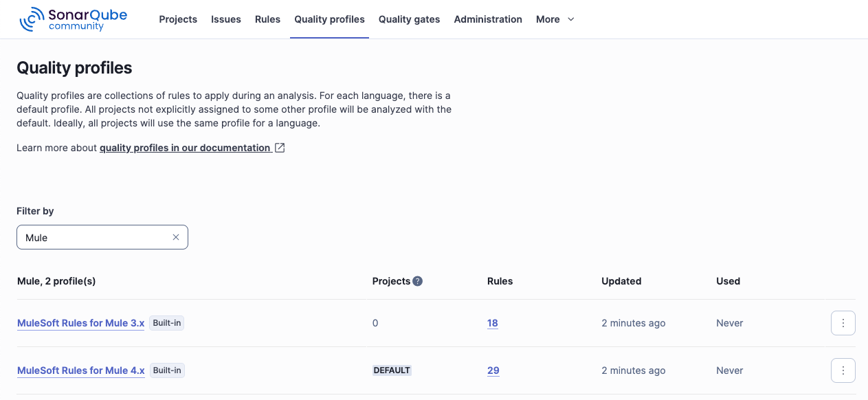Viewport: 868px width, 400px height.
Task: Select the Quality profiles tab
Action: pyautogui.click(x=329, y=19)
